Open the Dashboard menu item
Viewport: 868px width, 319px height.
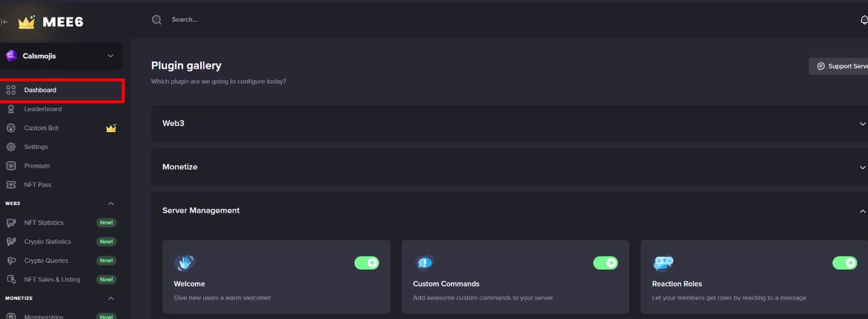[x=40, y=90]
